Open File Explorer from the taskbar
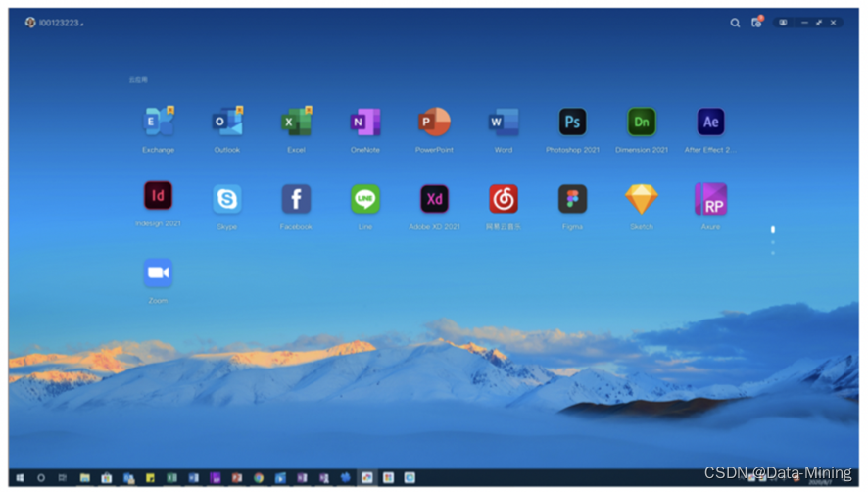This screenshot has width=868, height=492. 84,477
